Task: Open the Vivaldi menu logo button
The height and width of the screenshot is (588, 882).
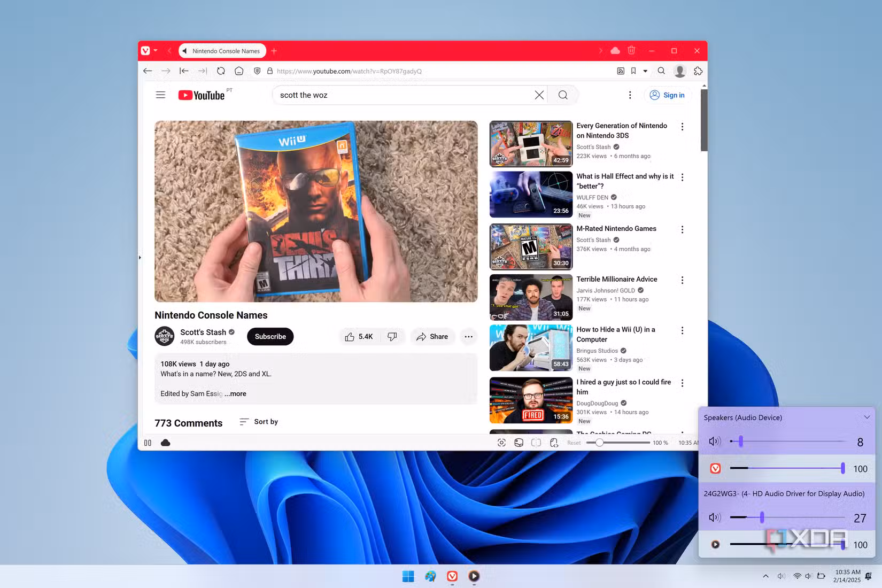Action: [145, 51]
